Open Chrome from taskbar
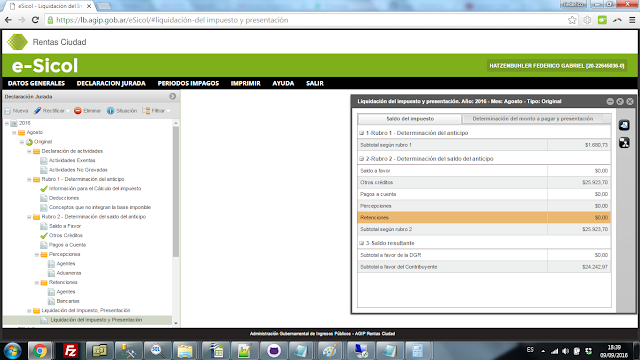Screen dimensions: 640x360 40,351
